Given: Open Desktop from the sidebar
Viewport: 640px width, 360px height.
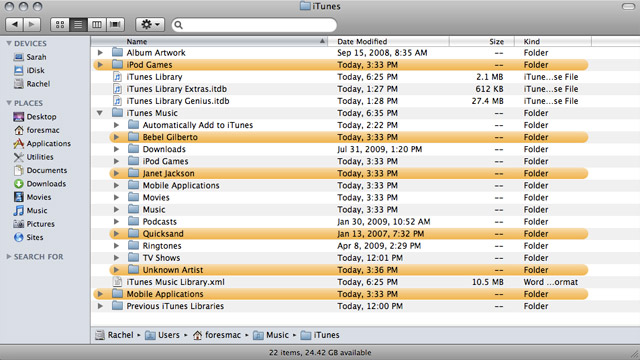Looking at the screenshot, I should pyautogui.click(x=35, y=117).
